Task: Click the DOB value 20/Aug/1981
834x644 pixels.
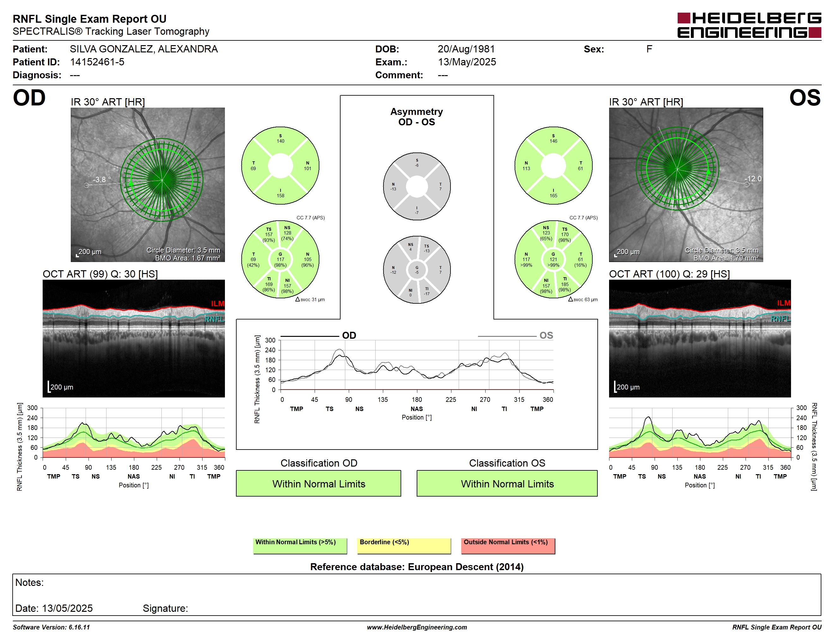Action: pos(466,49)
